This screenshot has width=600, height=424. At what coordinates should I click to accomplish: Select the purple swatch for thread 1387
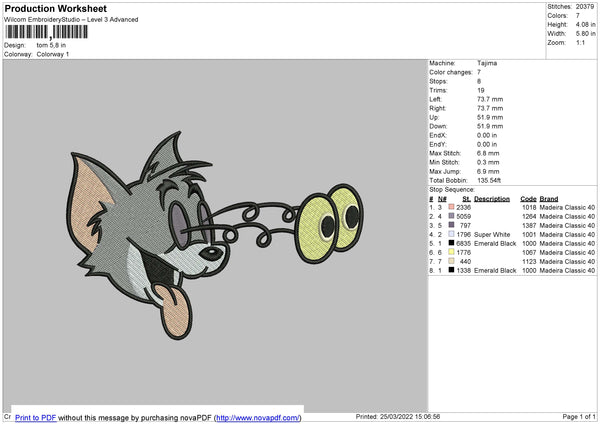pyautogui.click(x=451, y=225)
